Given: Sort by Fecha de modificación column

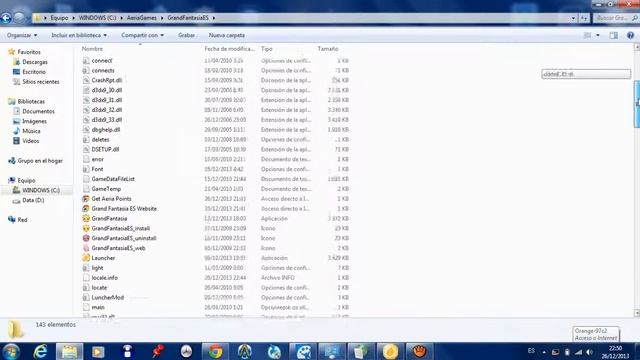Looking at the screenshot, I should click(x=229, y=49).
